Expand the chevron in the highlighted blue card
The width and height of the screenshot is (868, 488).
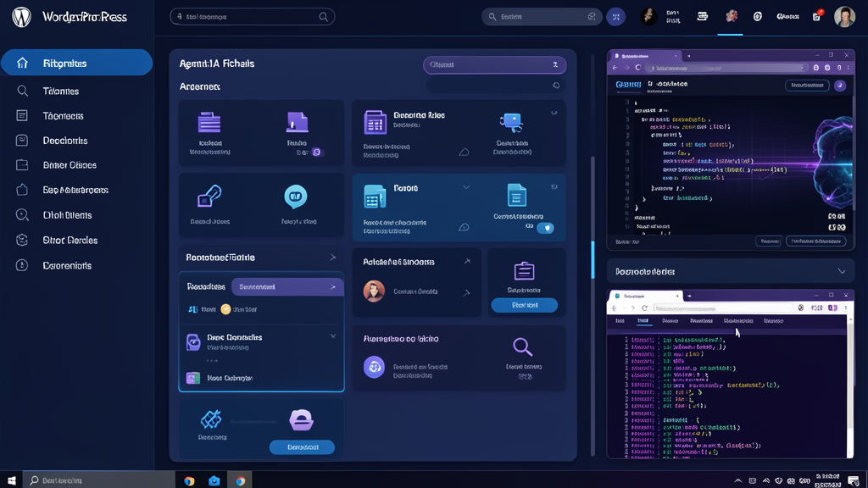465,187
